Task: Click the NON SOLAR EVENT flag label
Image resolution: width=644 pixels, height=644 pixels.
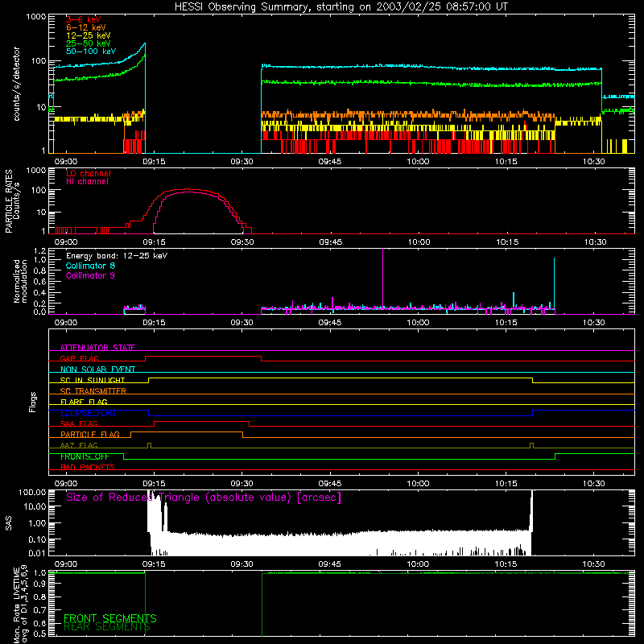Action: (x=97, y=369)
